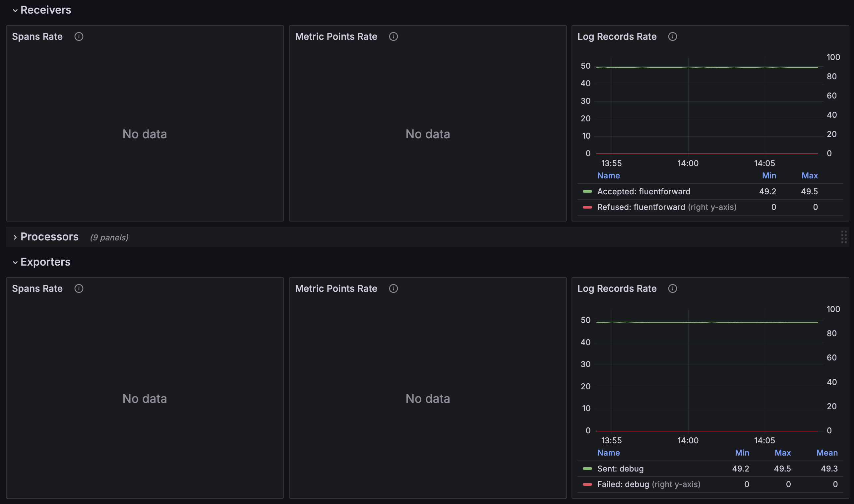Click info icon on Exporters Spans Rate panel

click(79, 289)
